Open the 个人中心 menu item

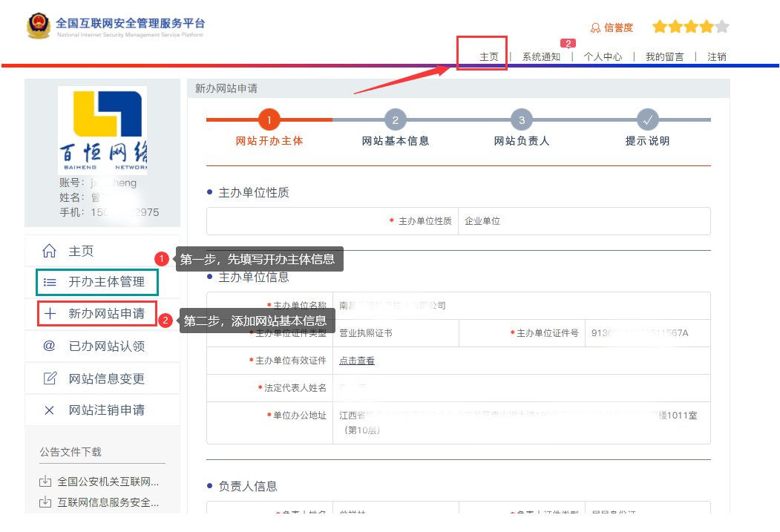click(603, 56)
